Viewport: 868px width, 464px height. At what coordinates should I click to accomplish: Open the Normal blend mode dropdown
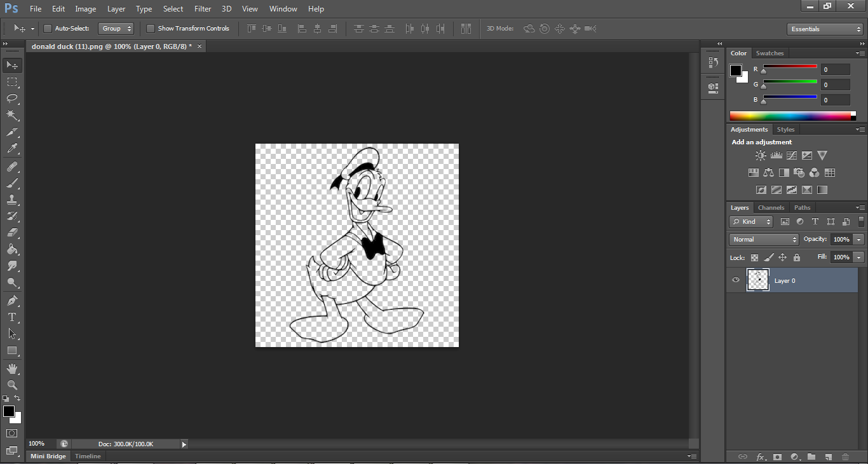coord(764,240)
